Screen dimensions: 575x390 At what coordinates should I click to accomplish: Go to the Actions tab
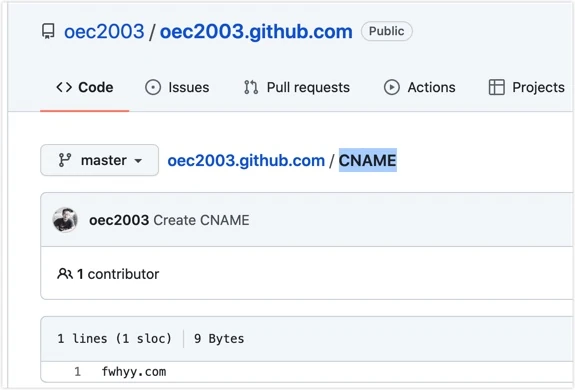tap(420, 88)
